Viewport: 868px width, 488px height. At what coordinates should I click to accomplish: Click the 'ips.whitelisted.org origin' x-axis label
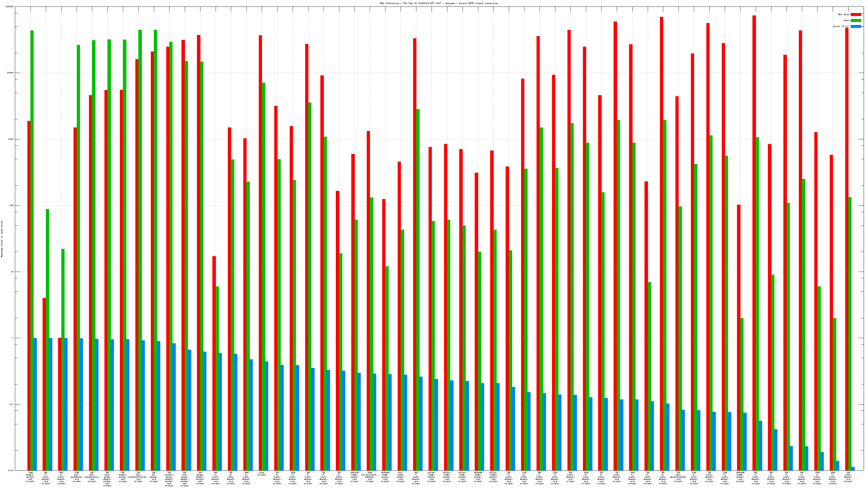(x=678, y=477)
